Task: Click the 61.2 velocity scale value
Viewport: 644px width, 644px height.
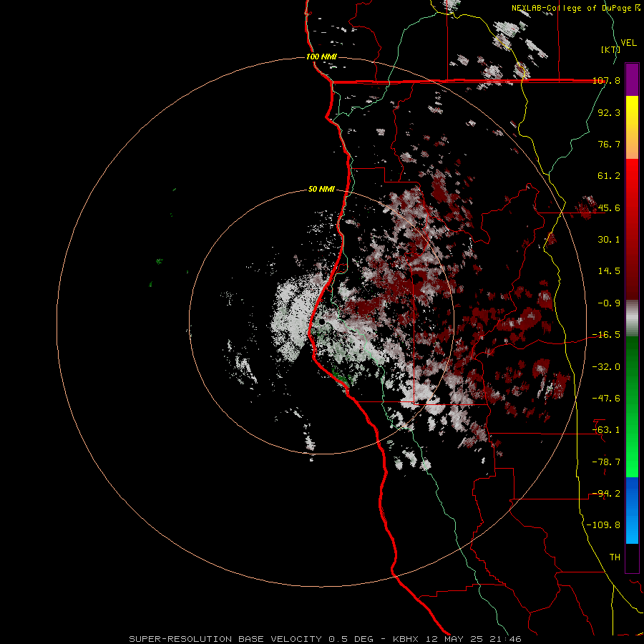Action: click(x=609, y=176)
